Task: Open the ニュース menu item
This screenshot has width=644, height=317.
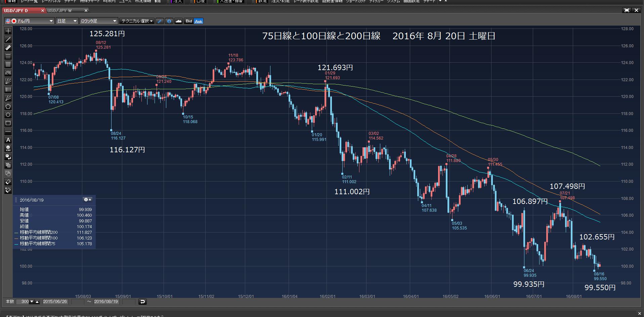Action: [x=125, y=1]
